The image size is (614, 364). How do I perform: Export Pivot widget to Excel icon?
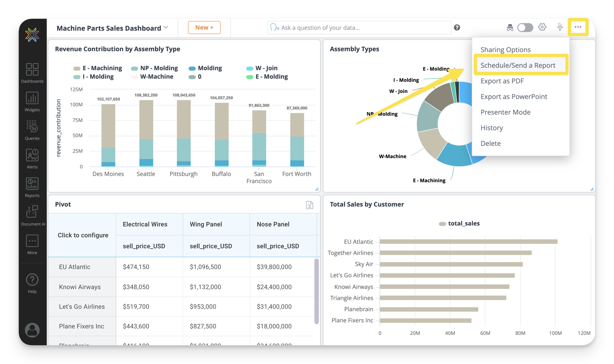pos(309,205)
